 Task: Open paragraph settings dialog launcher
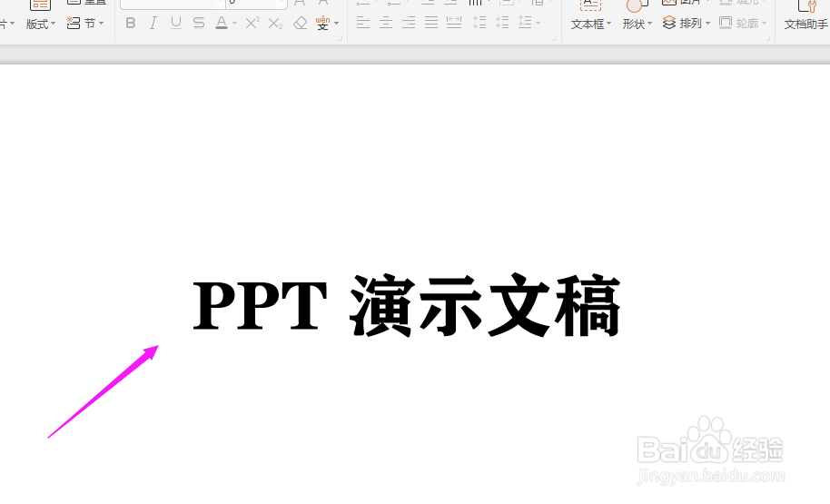click(554, 38)
